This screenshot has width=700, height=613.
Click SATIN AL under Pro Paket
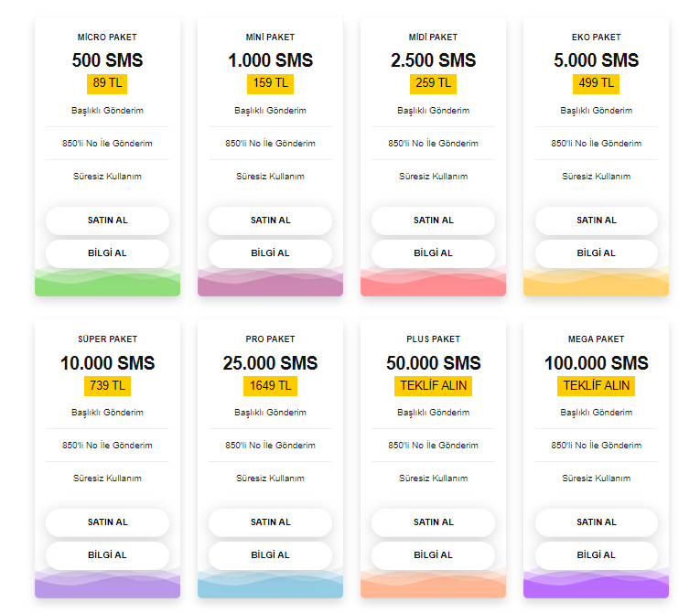coord(270,522)
